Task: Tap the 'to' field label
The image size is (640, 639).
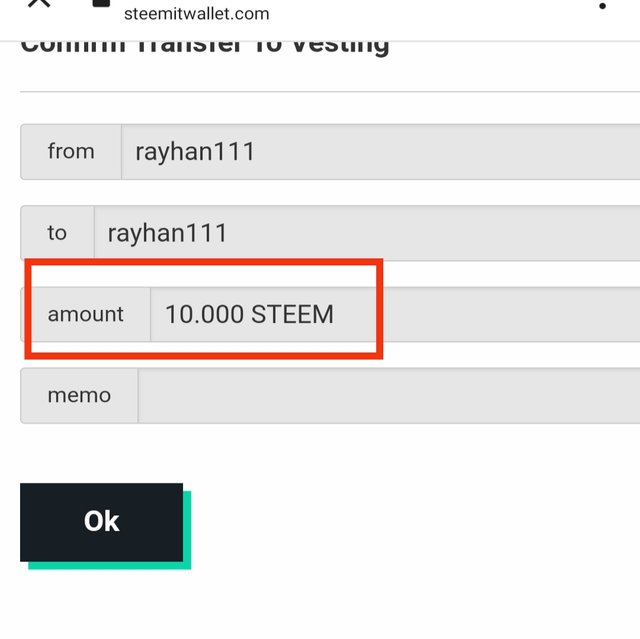Action: (57, 233)
